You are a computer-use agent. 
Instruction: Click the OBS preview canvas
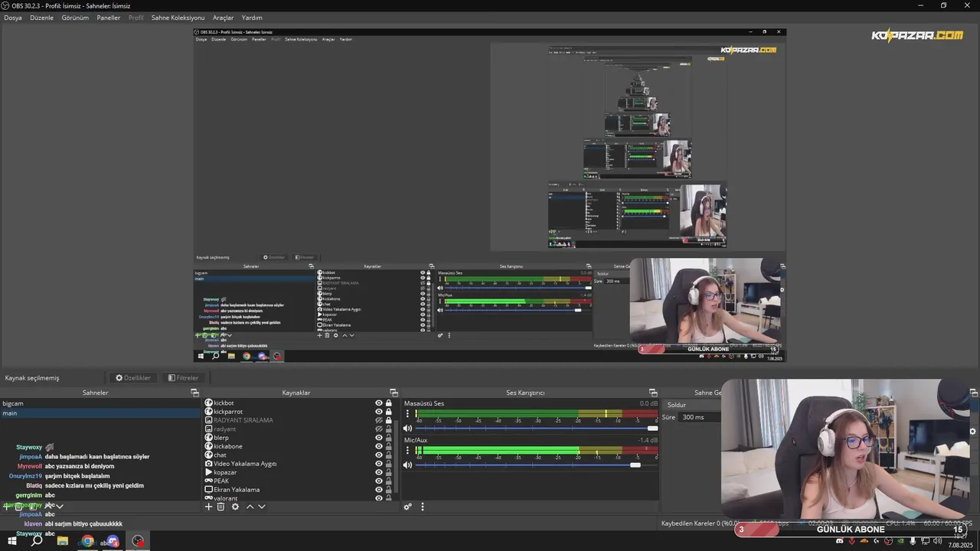[489, 194]
